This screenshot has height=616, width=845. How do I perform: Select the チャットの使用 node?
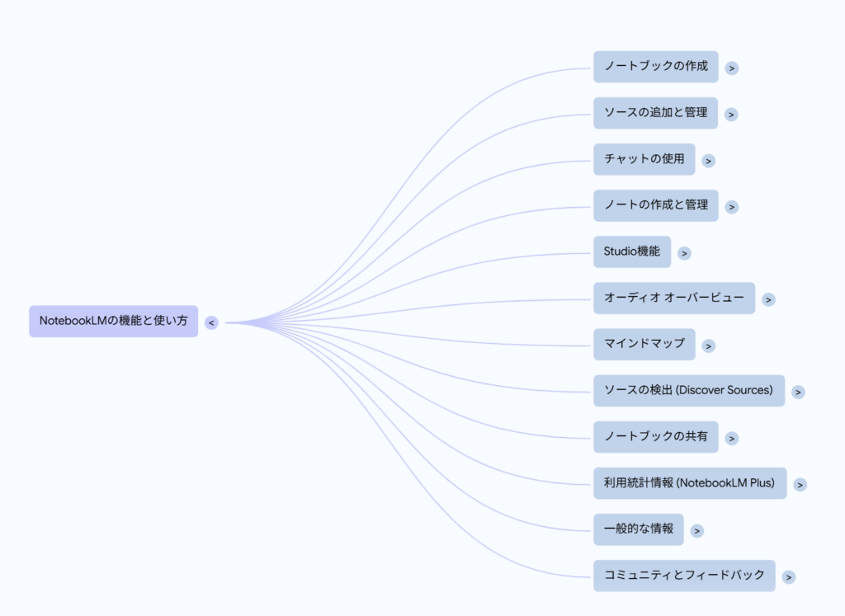644,159
